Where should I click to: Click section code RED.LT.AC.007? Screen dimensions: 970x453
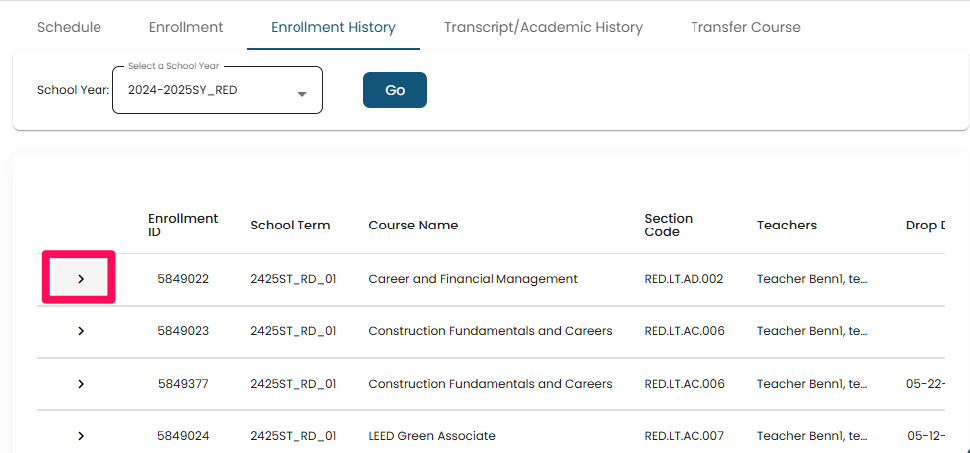(x=685, y=435)
